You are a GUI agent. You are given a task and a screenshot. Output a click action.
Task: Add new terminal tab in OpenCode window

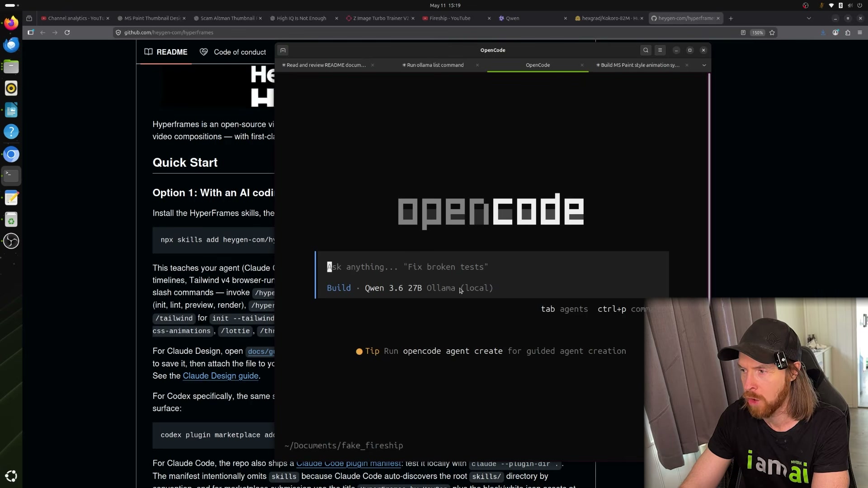(x=283, y=50)
